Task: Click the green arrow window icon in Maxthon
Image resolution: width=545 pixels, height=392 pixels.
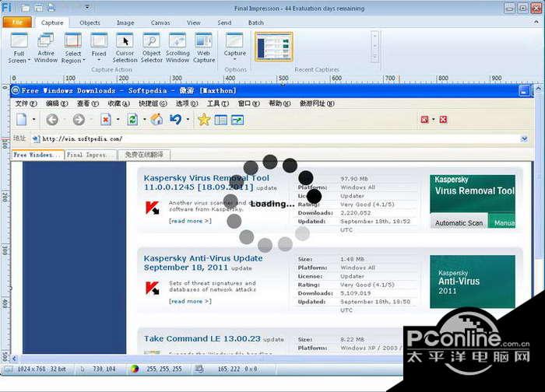Action: [237, 120]
